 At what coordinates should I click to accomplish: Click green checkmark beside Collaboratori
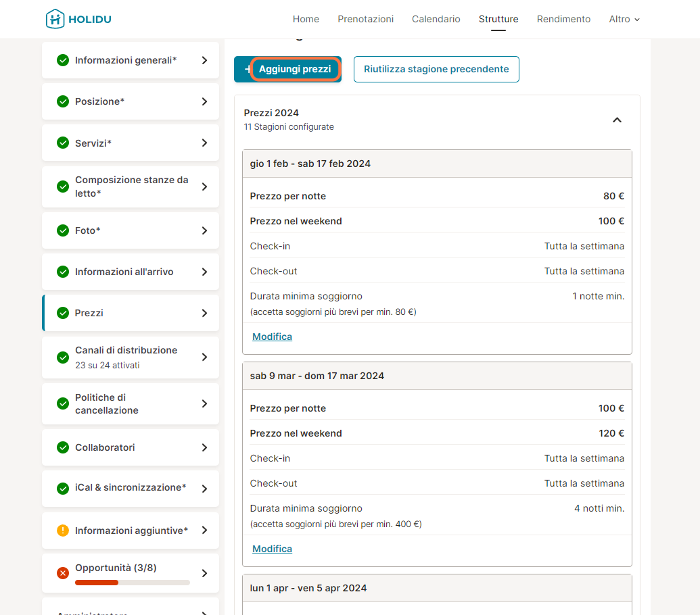pyautogui.click(x=63, y=447)
